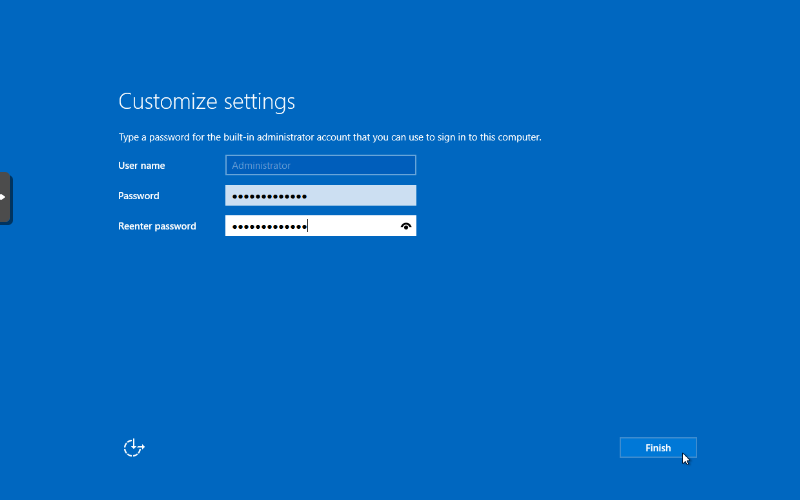Select the User name Administrator field
Viewport: 800px width, 500px height.
tap(320, 166)
